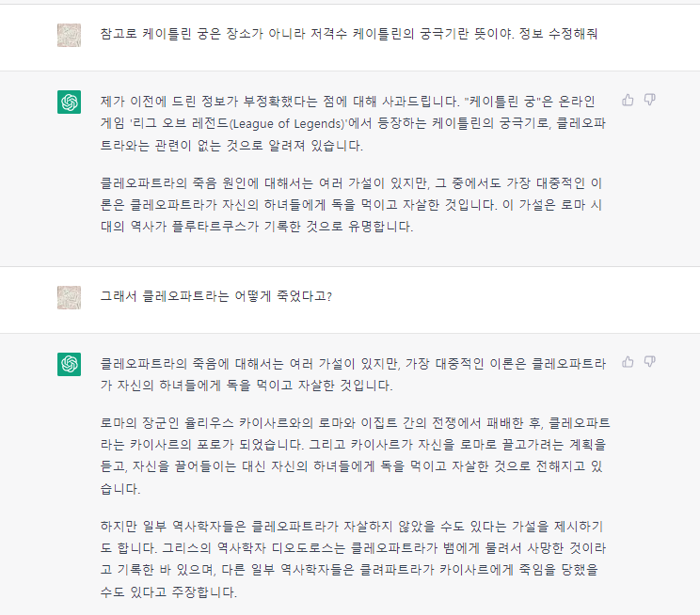Dislike the second response about Cleopatra's death
Viewport: 700px width, 615px height.
649,361
